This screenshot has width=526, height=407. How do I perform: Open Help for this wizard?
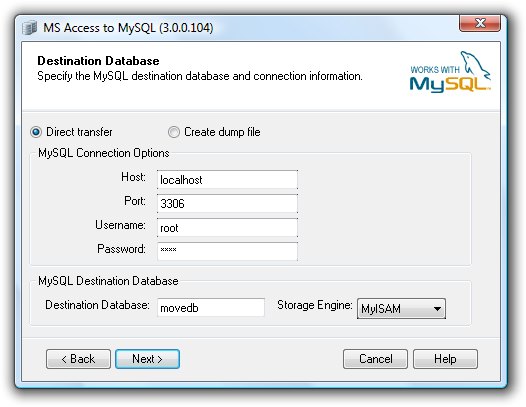[445, 359]
